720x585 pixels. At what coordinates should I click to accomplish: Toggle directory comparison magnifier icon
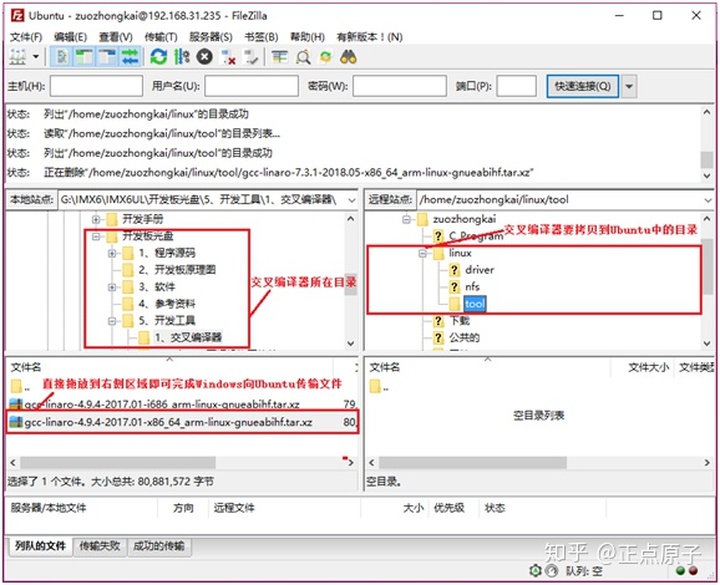tap(303, 57)
